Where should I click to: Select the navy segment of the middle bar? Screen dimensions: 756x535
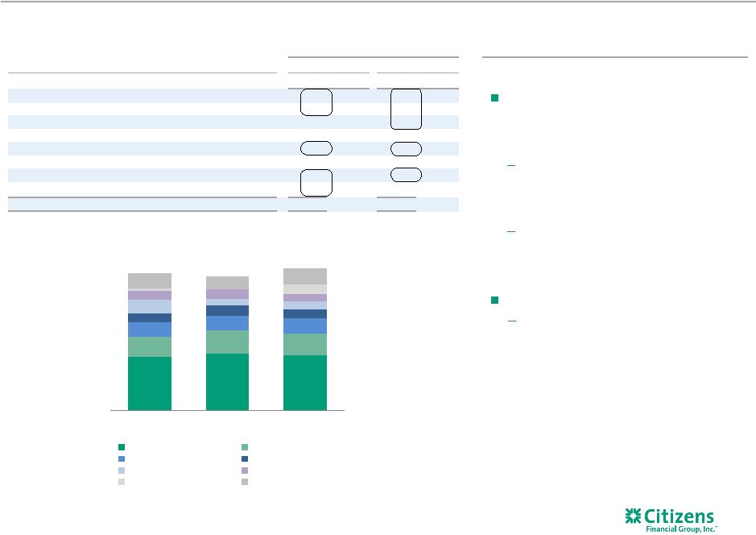pos(228,311)
